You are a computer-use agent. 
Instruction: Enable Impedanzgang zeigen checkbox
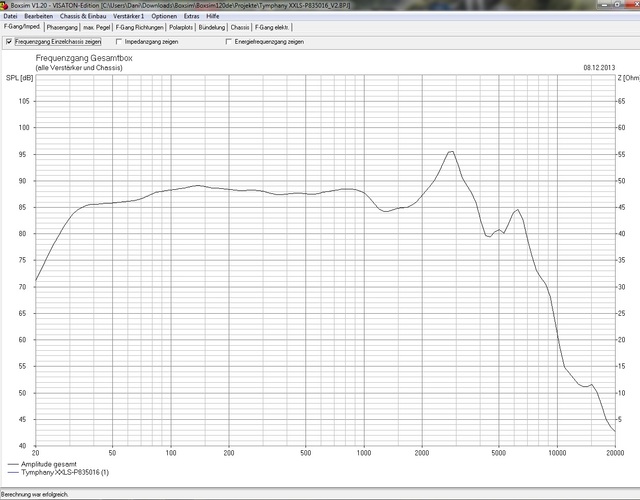click(x=119, y=42)
